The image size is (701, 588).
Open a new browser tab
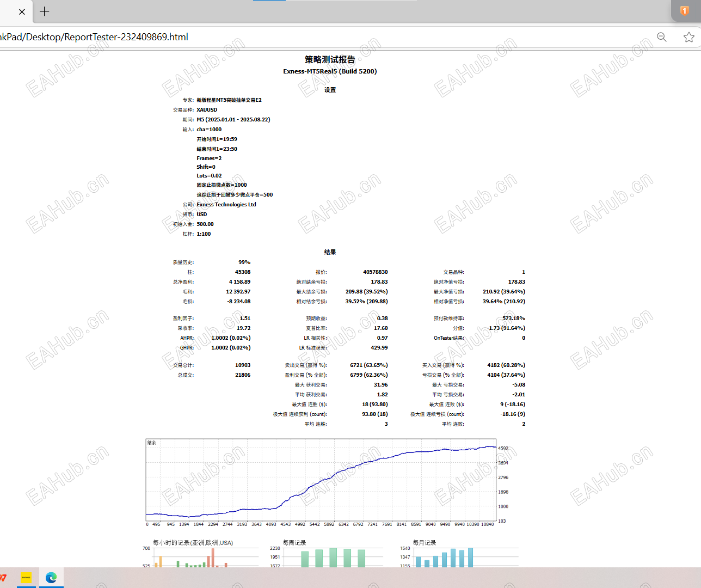[x=45, y=11]
